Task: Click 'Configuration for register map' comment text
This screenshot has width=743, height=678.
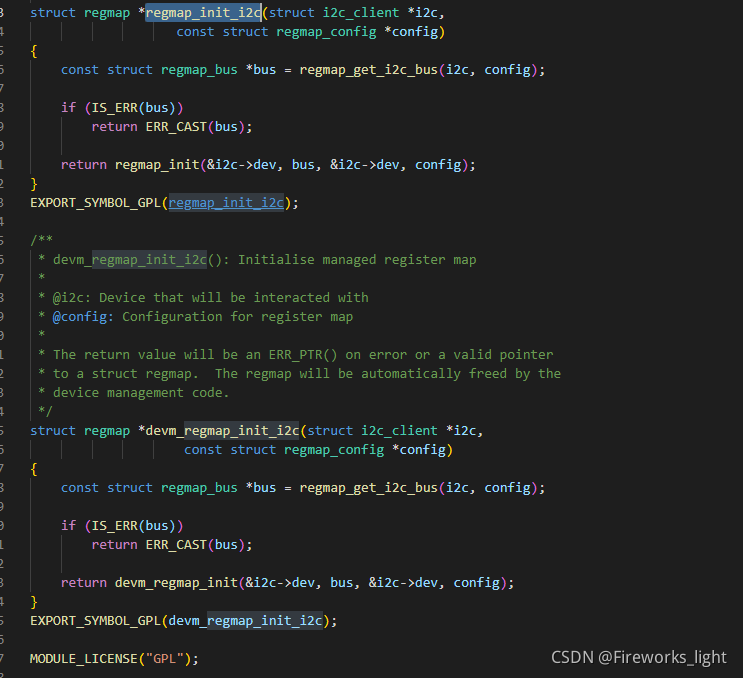Action: point(237,316)
